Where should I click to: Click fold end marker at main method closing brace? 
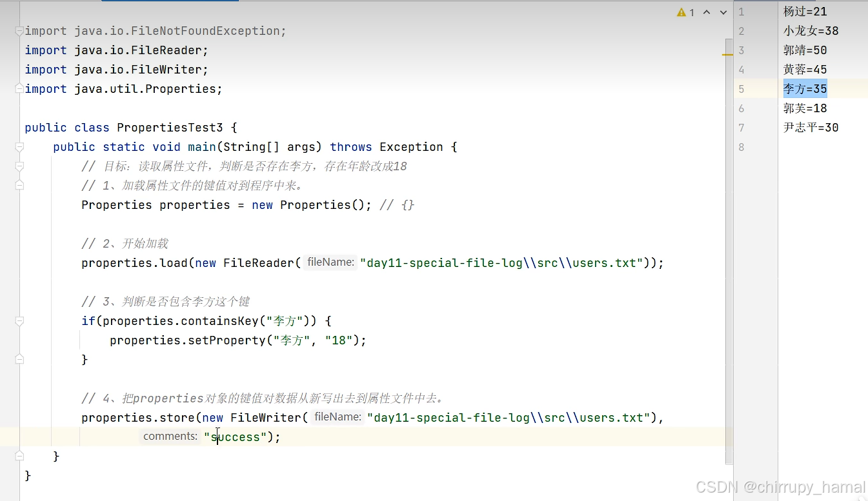[x=19, y=457]
